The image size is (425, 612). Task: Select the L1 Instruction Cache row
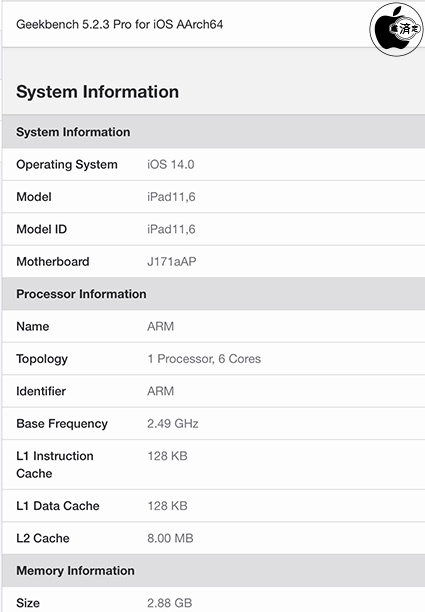pos(213,464)
